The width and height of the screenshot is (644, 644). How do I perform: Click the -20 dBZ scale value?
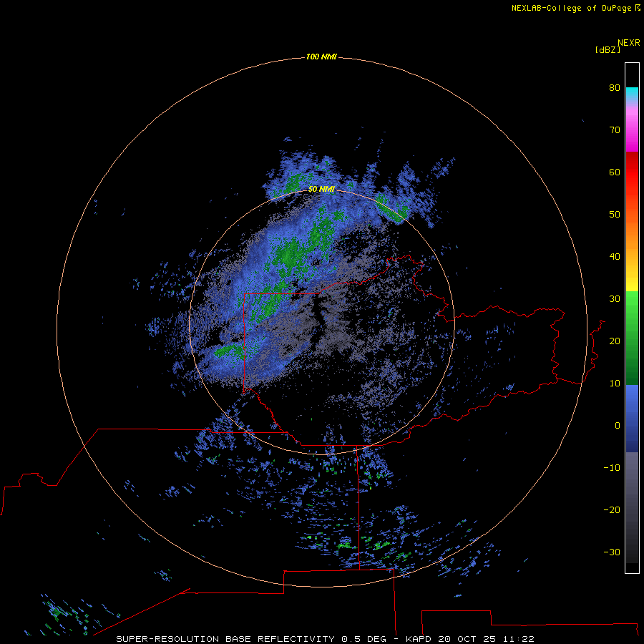click(612, 509)
